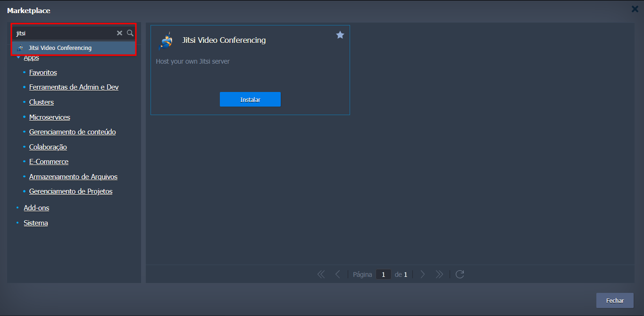The width and height of the screenshot is (644, 316).
Task: Expand the Add-ons section
Action: coord(36,208)
